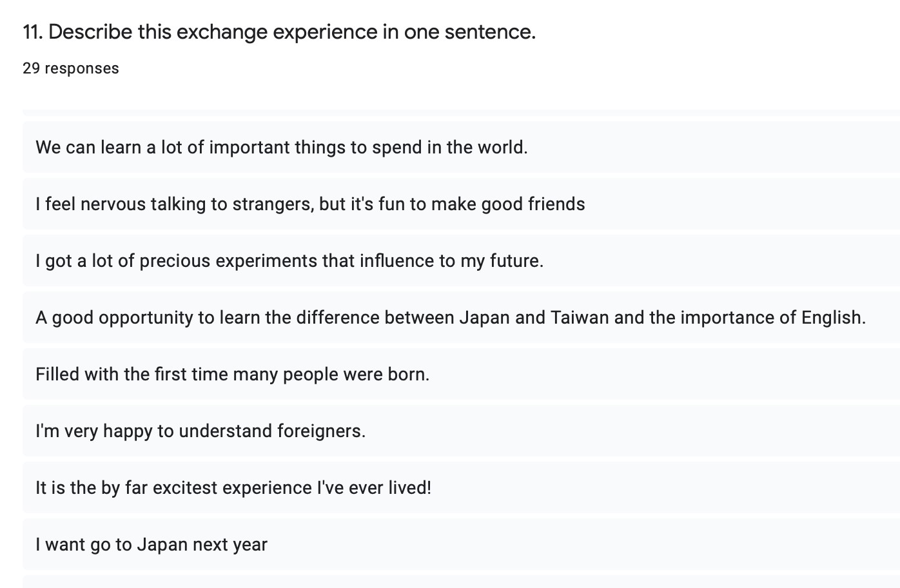Select response 'We can learn a lot of important things'

(x=461, y=147)
